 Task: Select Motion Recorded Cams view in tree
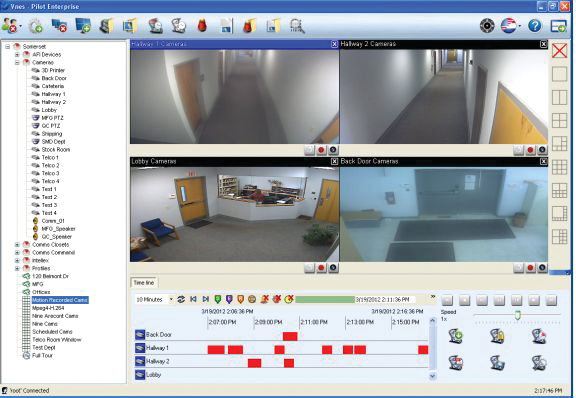(60, 300)
